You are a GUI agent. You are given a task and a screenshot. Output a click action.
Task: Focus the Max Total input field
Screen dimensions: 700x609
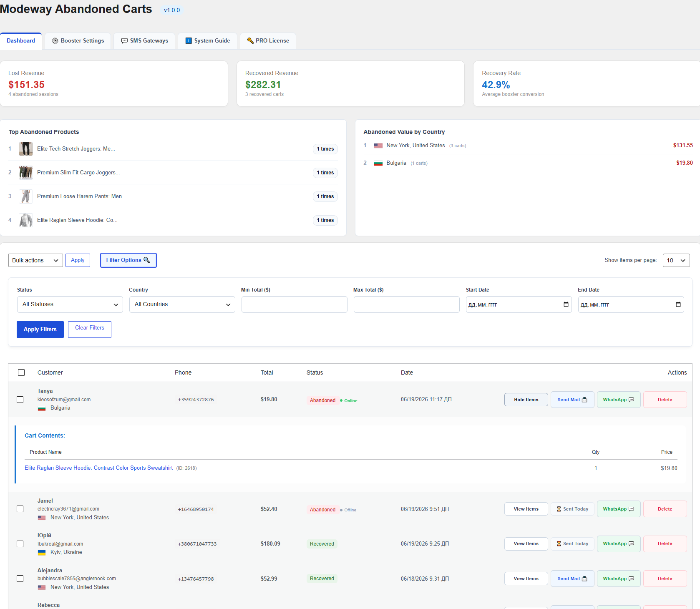pyautogui.click(x=407, y=304)
